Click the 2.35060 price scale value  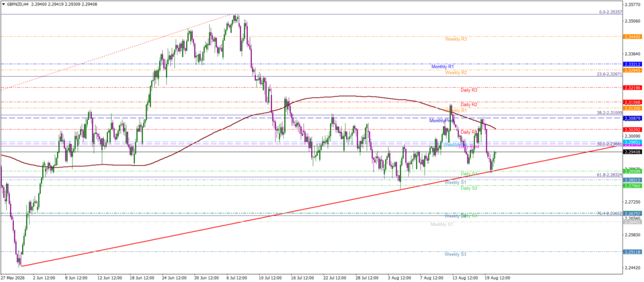click(x=633, y=21)
